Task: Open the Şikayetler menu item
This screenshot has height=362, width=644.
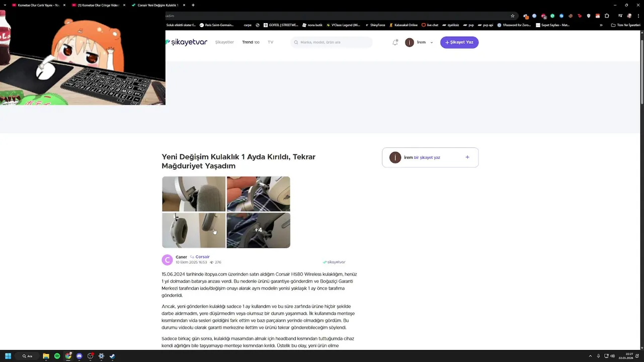Action: [224, 42]
